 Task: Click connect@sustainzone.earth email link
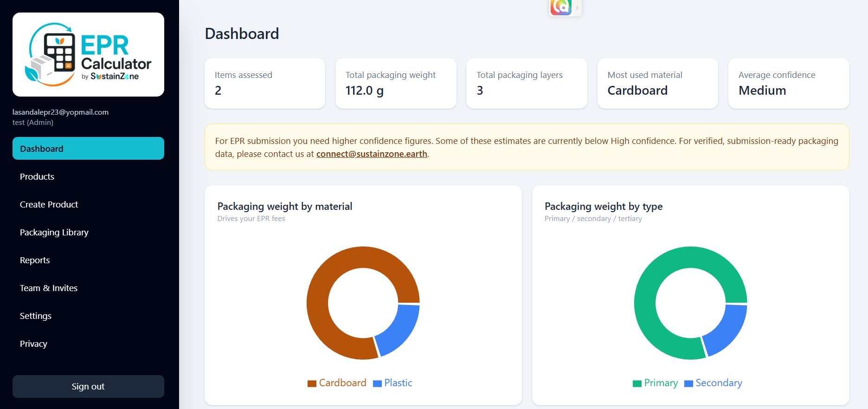tap(372, 154)
